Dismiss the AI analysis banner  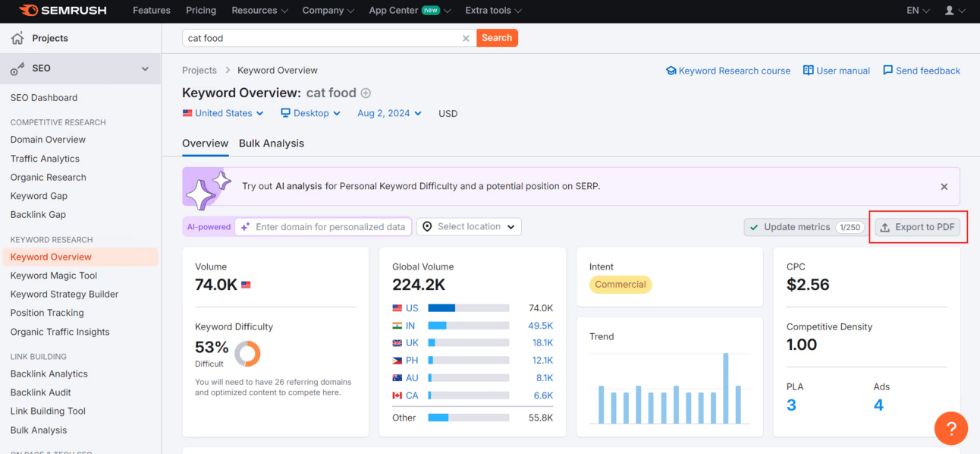pyautogui.click(x=944, y=187)
